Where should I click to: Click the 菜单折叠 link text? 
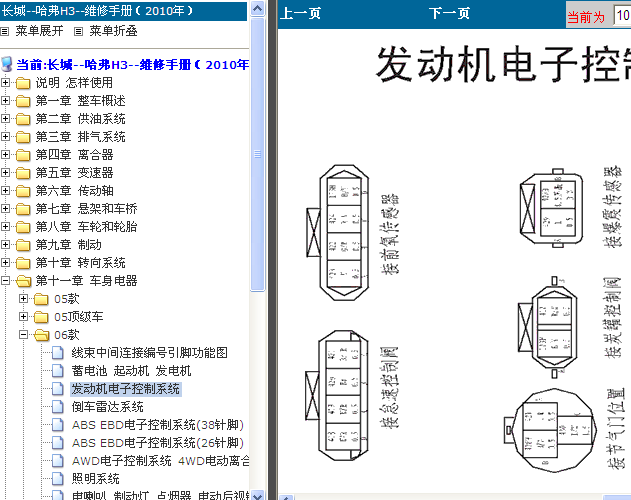(x=113, y=31)
